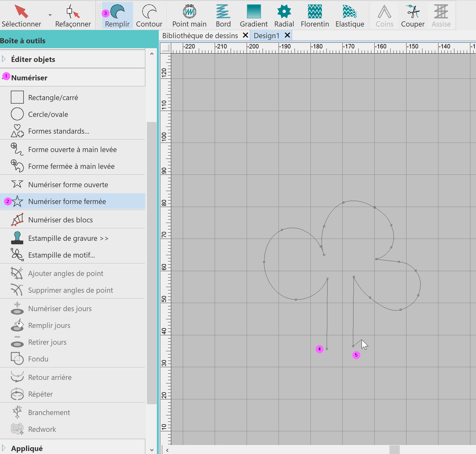Close the Design1 tab
476x454 pixels.
click(287, 35)
